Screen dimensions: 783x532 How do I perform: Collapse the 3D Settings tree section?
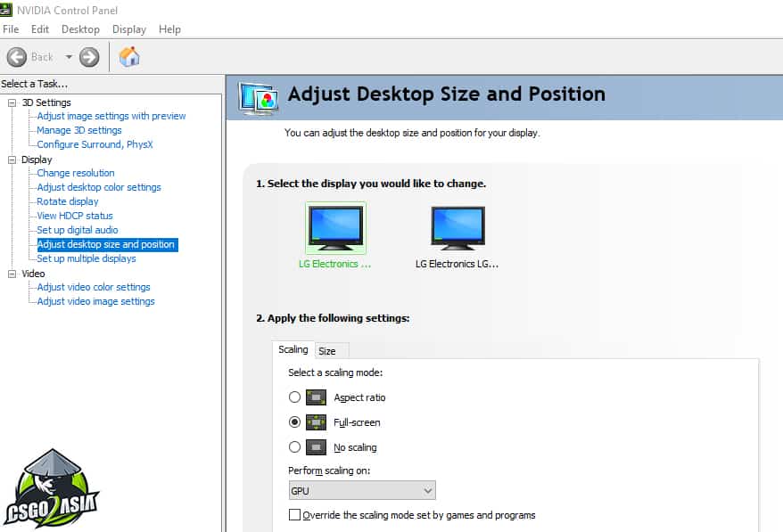(12, 102)
